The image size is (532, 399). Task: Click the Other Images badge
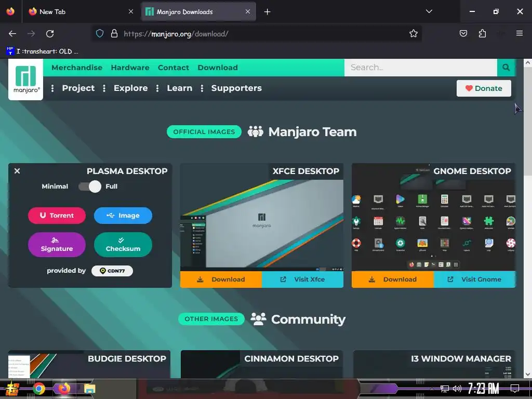coord(211,319)
